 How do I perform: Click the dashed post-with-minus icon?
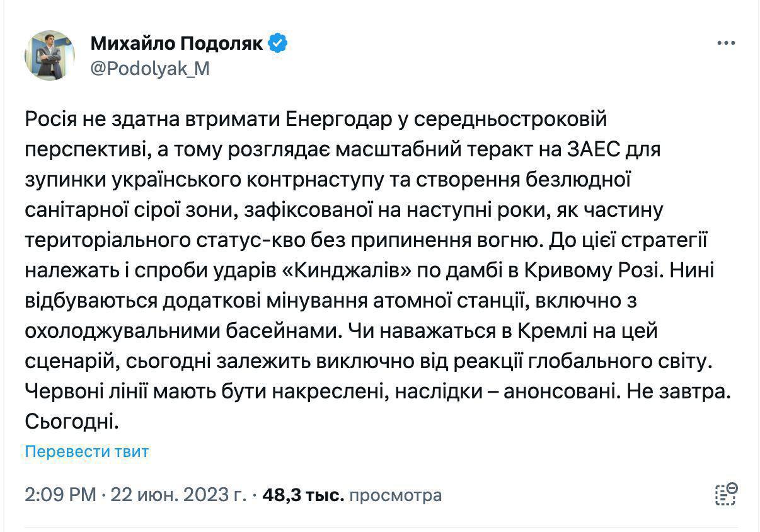point(726,494)
